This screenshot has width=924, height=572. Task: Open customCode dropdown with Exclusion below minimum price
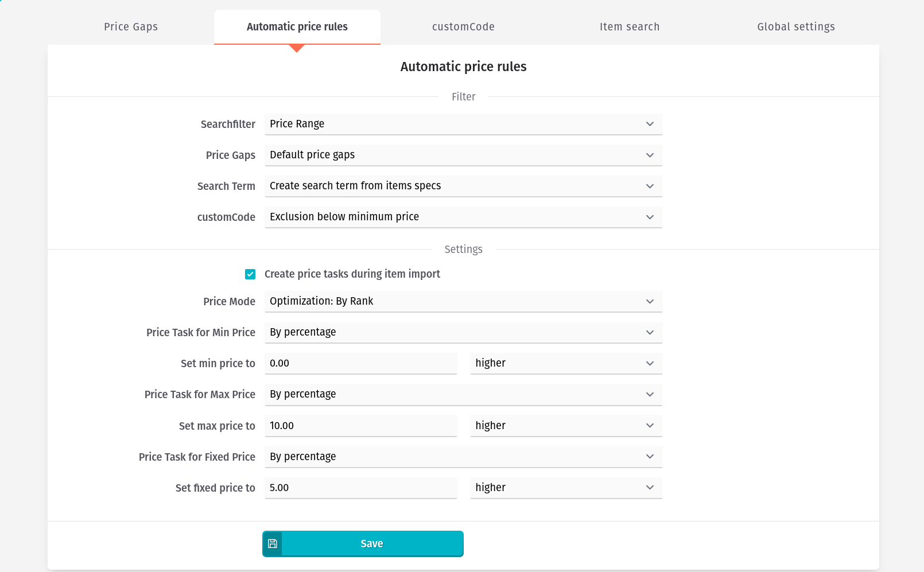(x=463, y=217)
